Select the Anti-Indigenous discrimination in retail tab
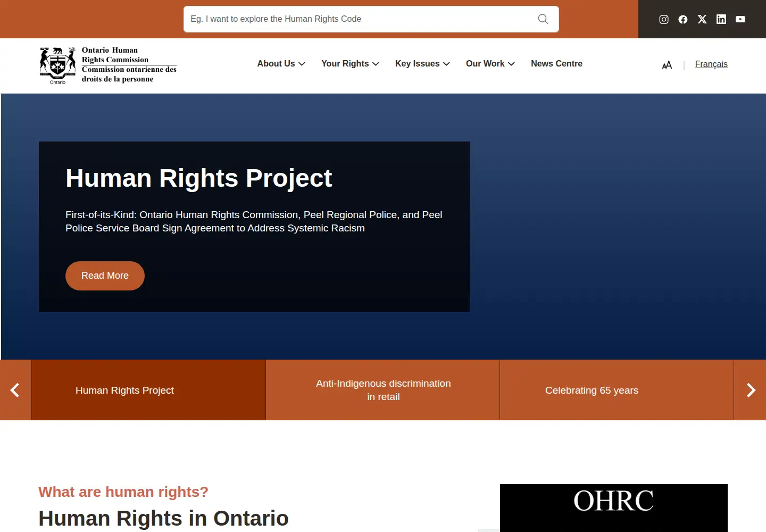 coord(383,390)
